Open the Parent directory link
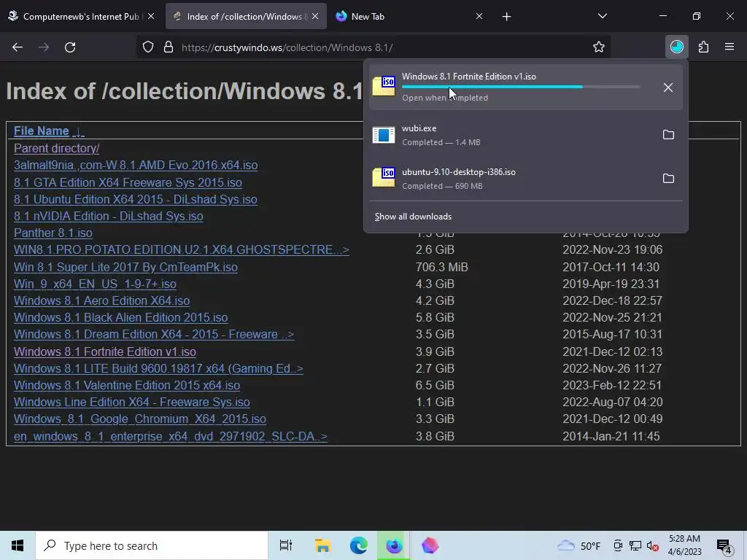The height and width of the screenshot is (560, 747). pyautogui.click(x=57, y=148)
